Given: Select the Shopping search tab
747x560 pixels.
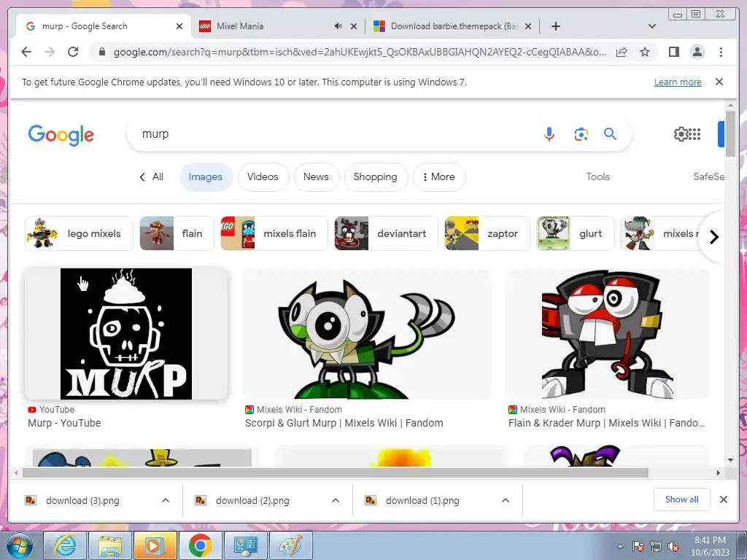Looking at the screenshot, I should [x=376, y=176].
